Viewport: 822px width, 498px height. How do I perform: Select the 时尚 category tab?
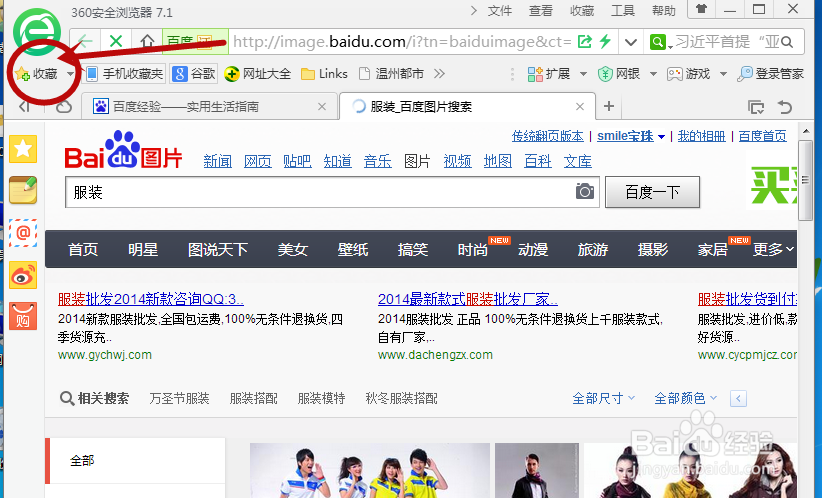[473, 250]
